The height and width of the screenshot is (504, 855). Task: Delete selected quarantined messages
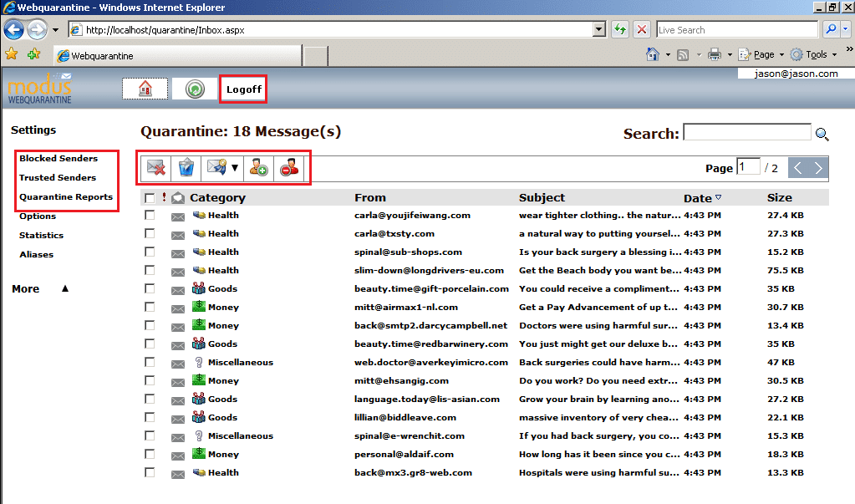(155, 167)
